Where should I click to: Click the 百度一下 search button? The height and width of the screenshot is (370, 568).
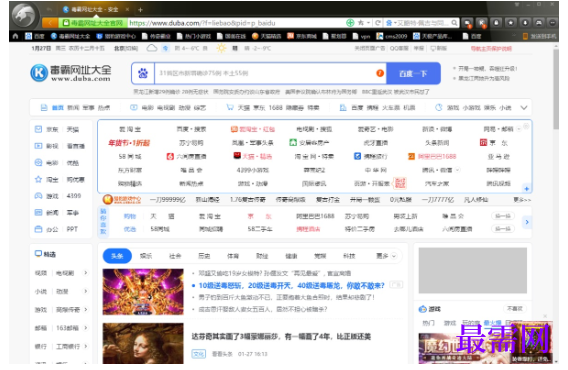[413, 73]
